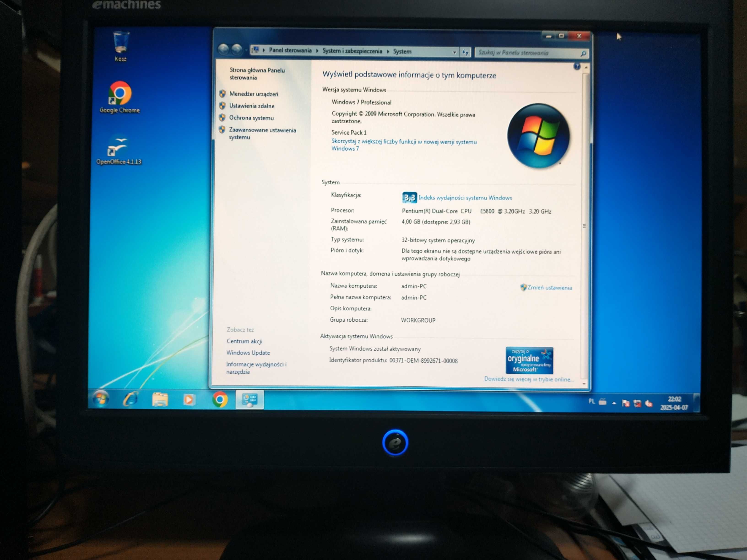Click the shield icon next to Ustawienia zdalne
This screenshot has height=560, width=747.
pyautogui.click(x=222, y=106)
